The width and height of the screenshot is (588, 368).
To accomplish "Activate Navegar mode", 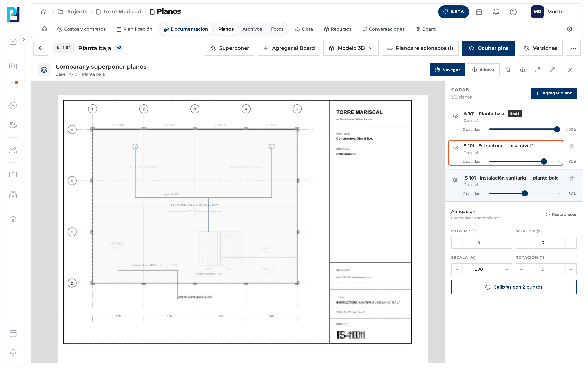I will (x=447, y=70).
